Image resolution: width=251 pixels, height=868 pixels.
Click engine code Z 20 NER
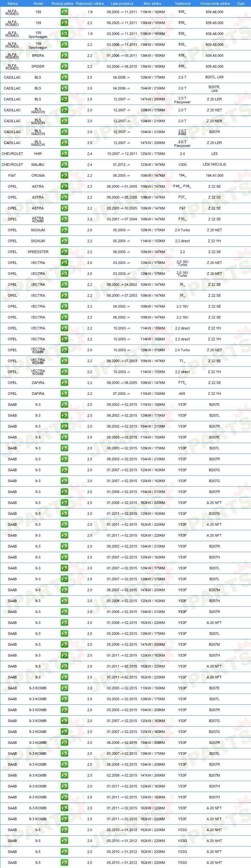[214, 121]
